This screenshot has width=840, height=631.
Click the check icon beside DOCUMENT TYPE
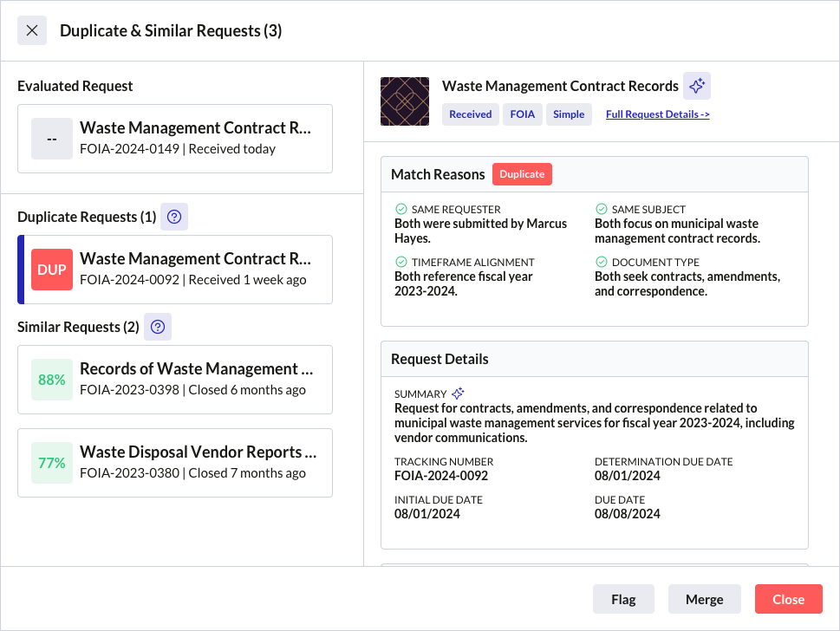[x=599, y=262]
